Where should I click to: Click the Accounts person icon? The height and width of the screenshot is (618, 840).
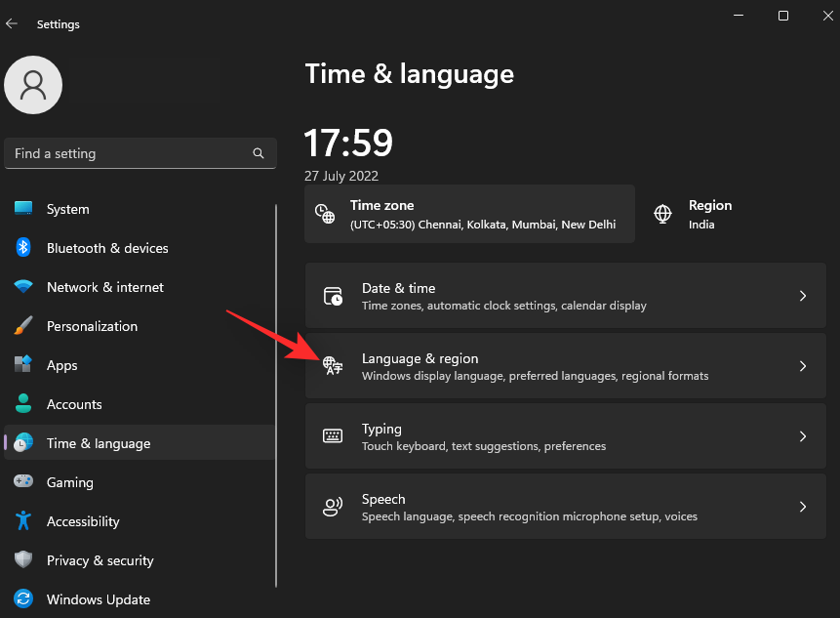[x=23, y=403]
